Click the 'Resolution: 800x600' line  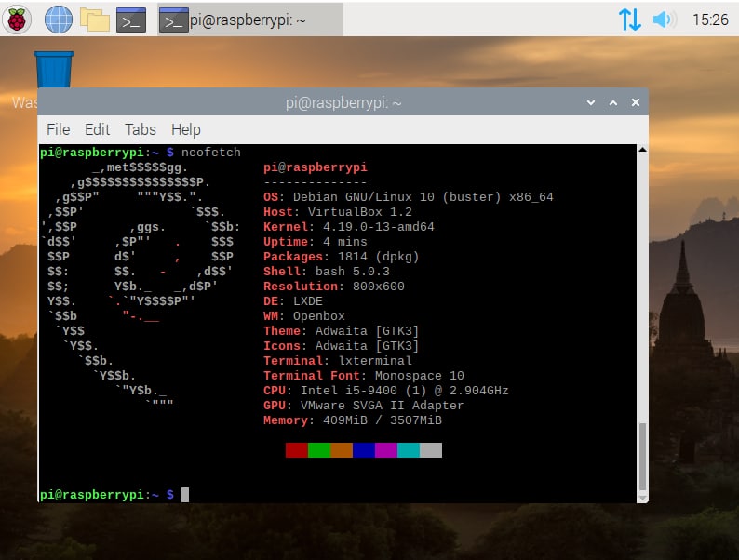pyautogui.click(x=334, y=287)
